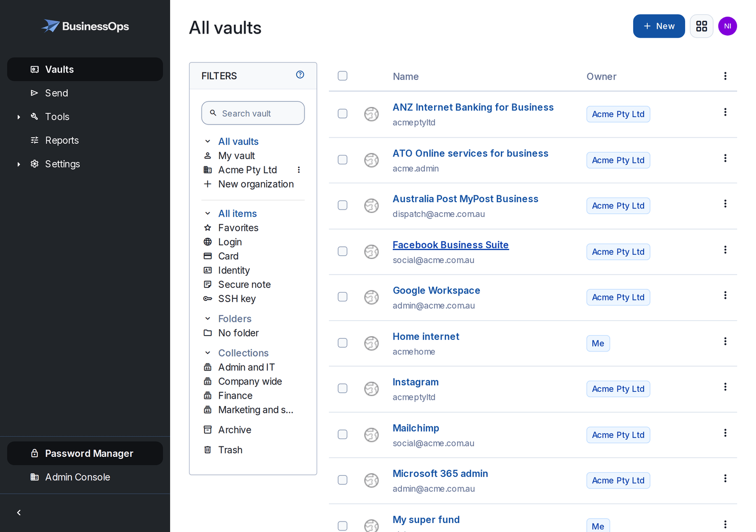Image resolution: width=756 pixels, height=532 pixels.
Task: Click the Home internet item icon
Action: (x=372, y=343)
